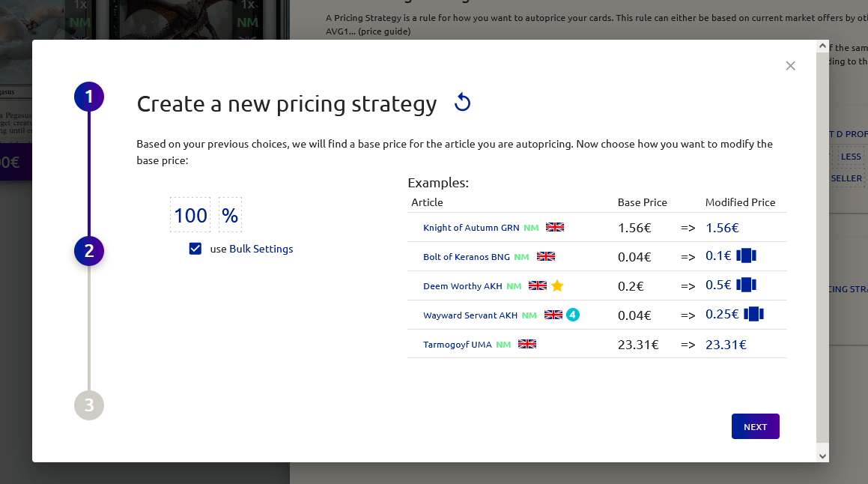Screen dimensions: 868x484
Task: Close the pricing strategy dialog
Action: (791, 66)
